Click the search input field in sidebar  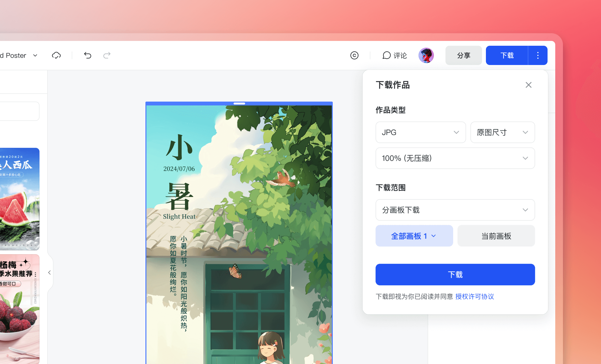20,111
